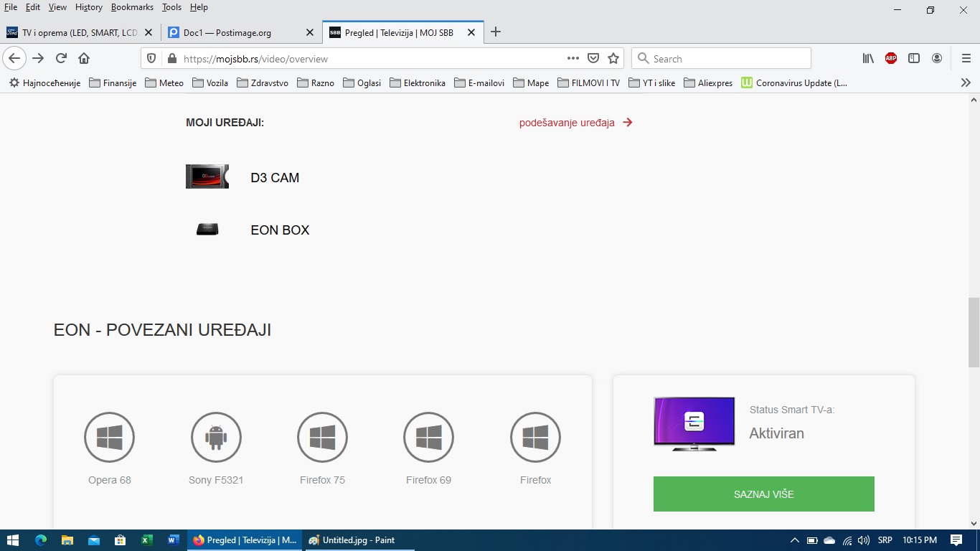Open the Meteo bookmark folder
This screenshot has height=551, width=980.
point(164,83)
